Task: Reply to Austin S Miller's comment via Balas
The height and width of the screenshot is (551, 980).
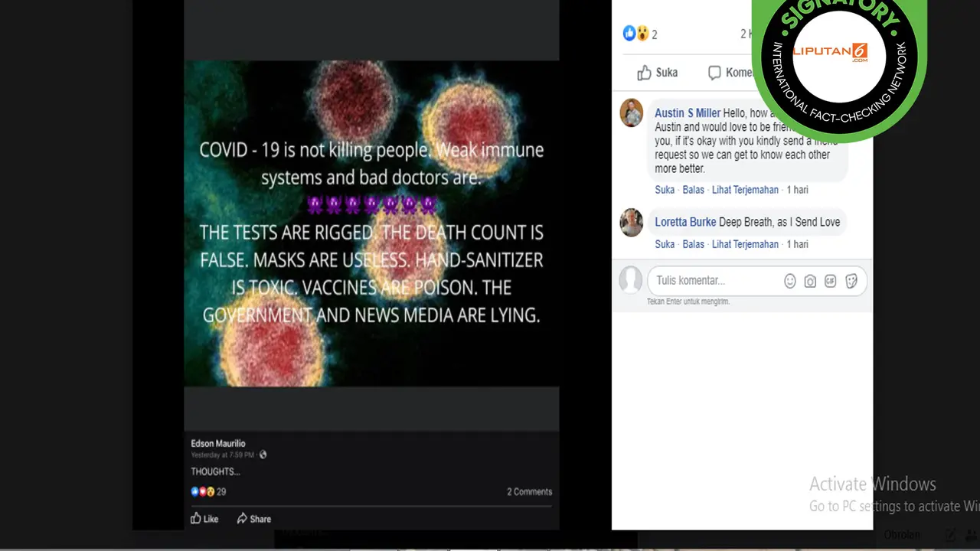Action: pos(693,190)
